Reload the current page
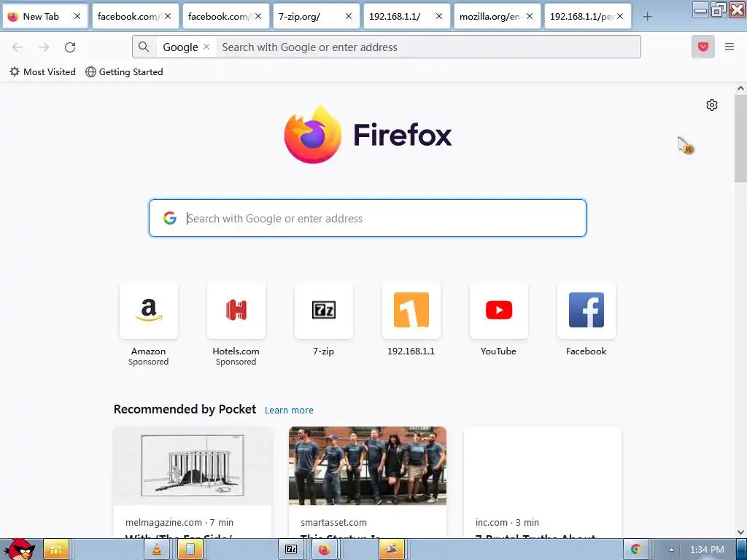 click(x=70, y=47)
